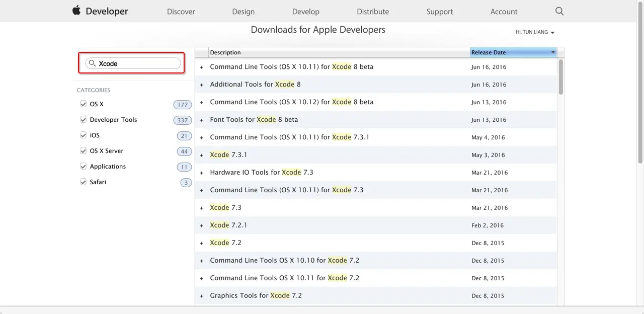Click the download list scrollbar thumb
The width and height of the screenshot is (644, 314).
560,76
